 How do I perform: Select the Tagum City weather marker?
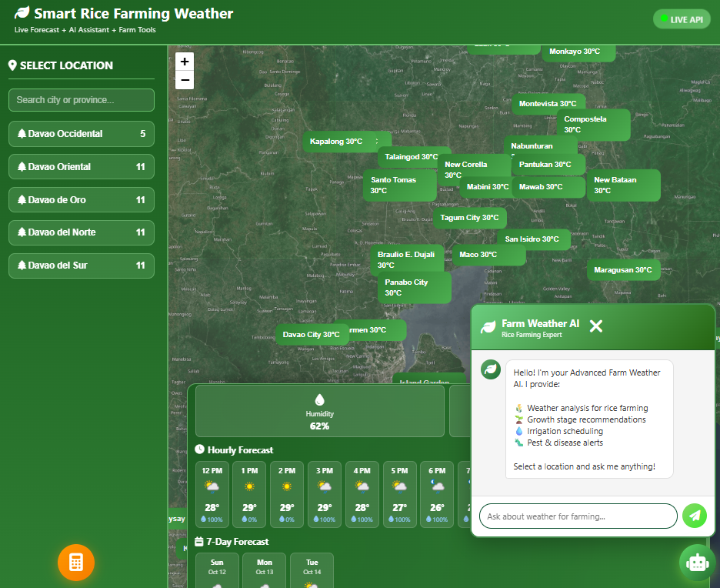point(470,218)
